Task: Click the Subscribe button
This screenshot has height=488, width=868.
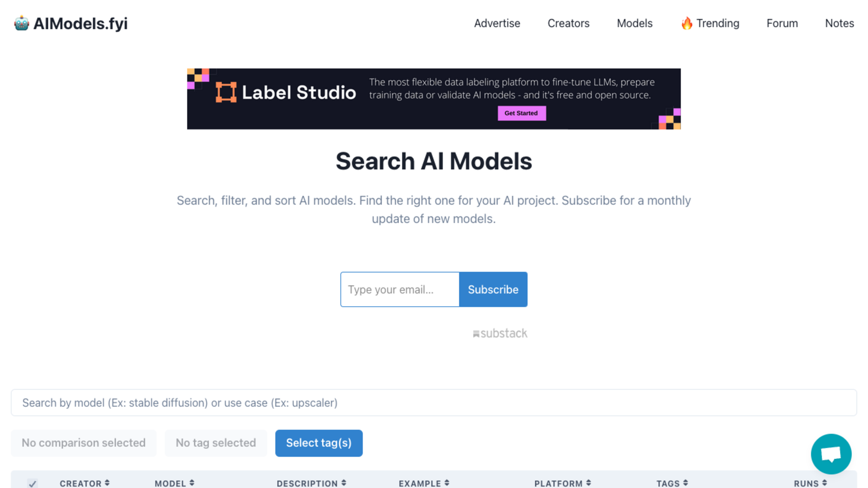Action: pyautogui.click(x=493, y=289)
